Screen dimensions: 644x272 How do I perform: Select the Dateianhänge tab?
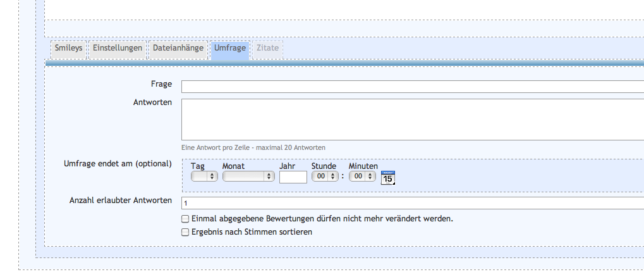point(178,48)
